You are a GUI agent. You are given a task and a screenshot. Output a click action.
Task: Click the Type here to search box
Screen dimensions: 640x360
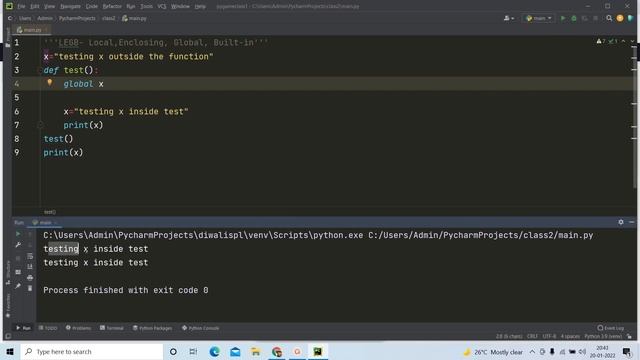click(91, 351)
